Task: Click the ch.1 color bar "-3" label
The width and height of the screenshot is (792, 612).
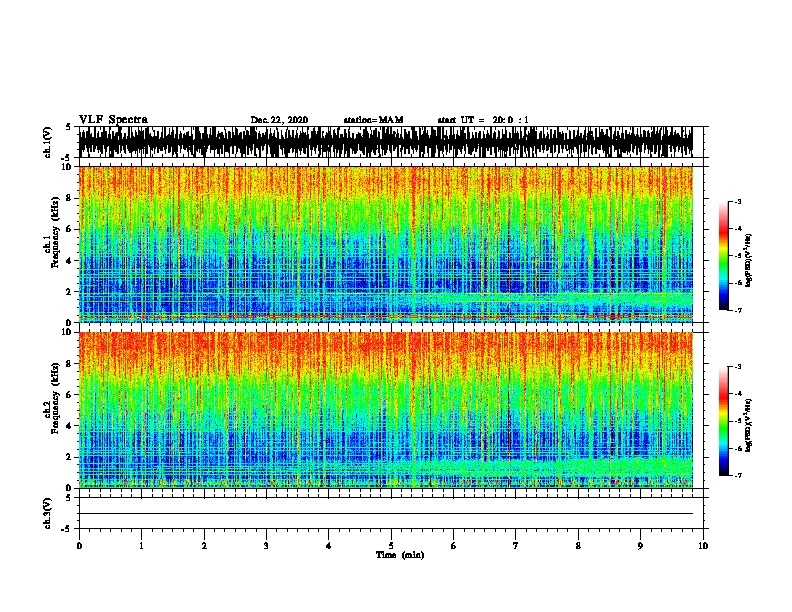Action: tap(738, 201)
